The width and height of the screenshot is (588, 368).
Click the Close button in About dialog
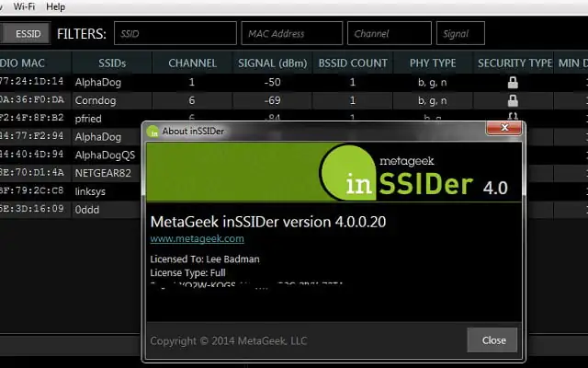click(492, 340)
